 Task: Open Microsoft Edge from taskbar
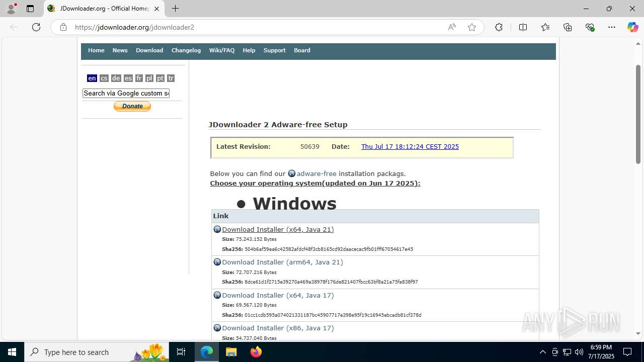[x=207, y=352]
